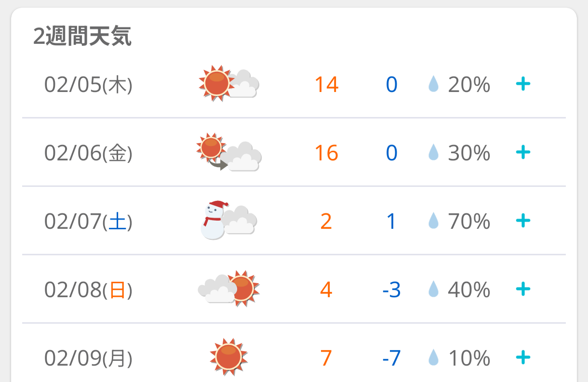
Task: Select the 02/07(土) date label
Action: [88, 222]
